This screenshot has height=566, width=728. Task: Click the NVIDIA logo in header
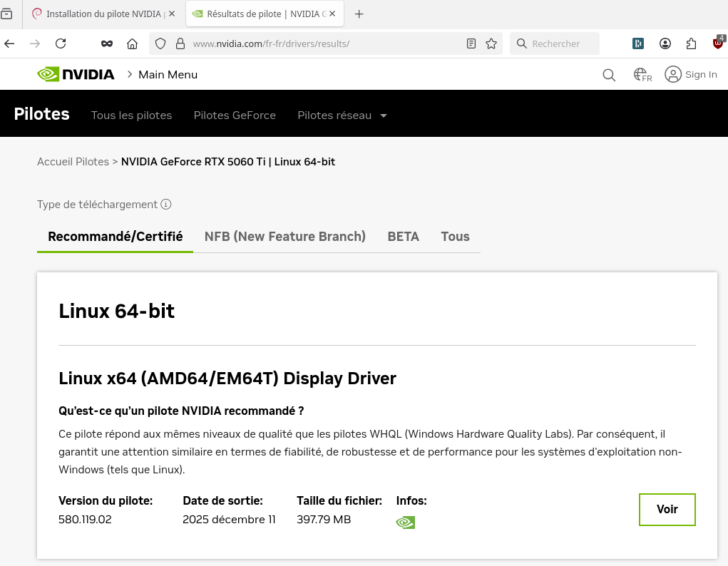pyautogui.click(x=76, y=74)
